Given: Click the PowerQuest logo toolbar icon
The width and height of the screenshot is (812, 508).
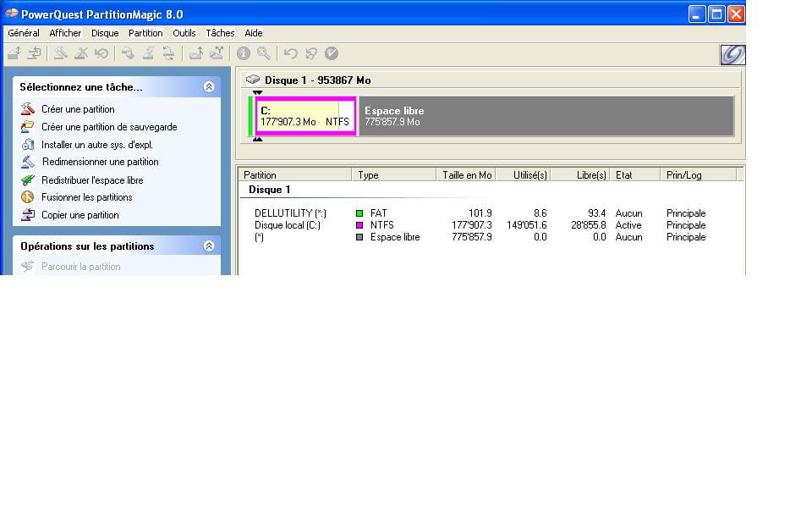Looking at the screenshot, I should [732, 54].
